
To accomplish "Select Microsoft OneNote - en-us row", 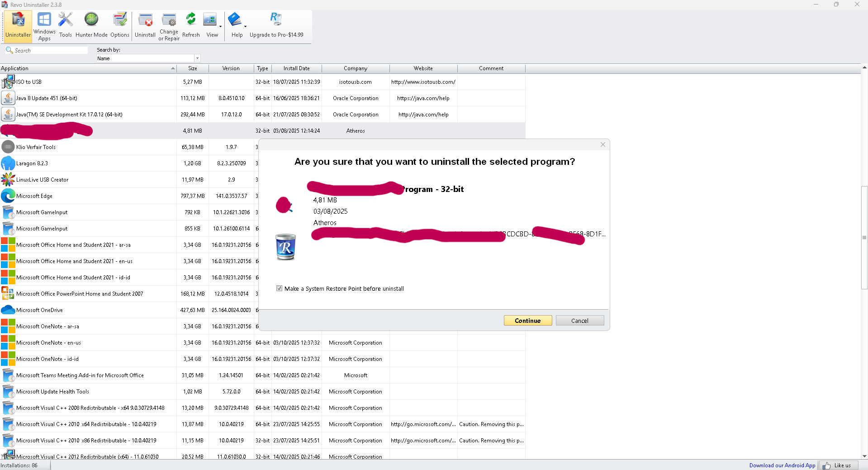I will click(x=262, y=343).
